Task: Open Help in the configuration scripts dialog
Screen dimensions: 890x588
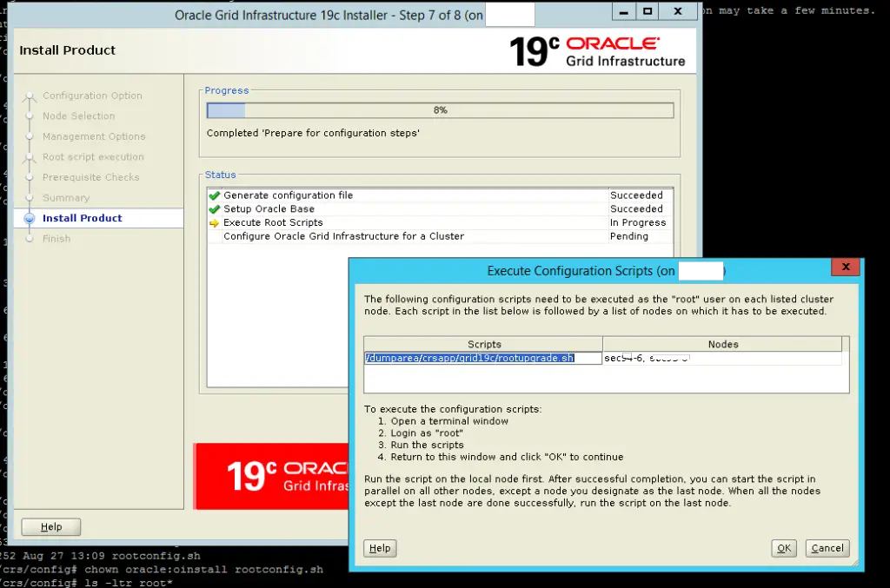Action: click(x=379, y=548)
